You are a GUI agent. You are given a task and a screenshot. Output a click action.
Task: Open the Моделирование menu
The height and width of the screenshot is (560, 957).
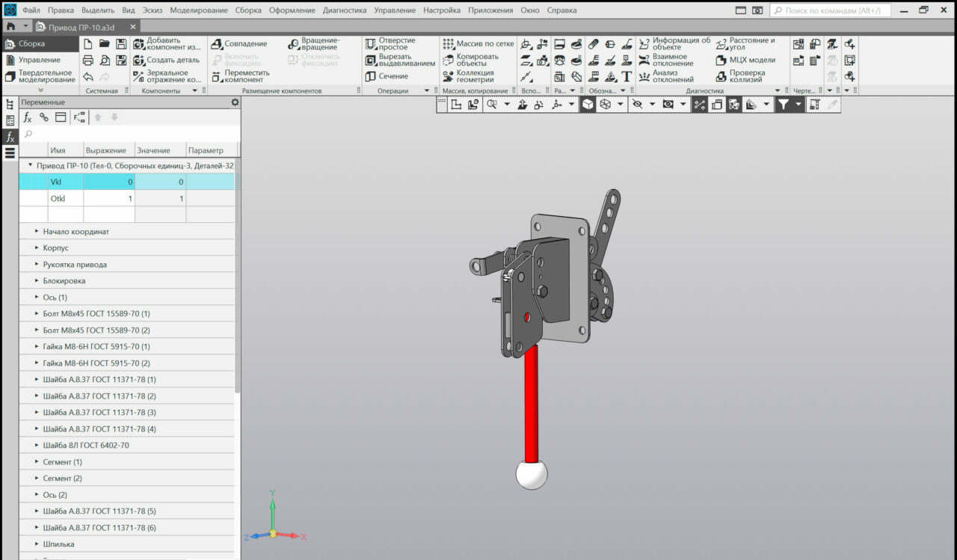pos(198,10)
